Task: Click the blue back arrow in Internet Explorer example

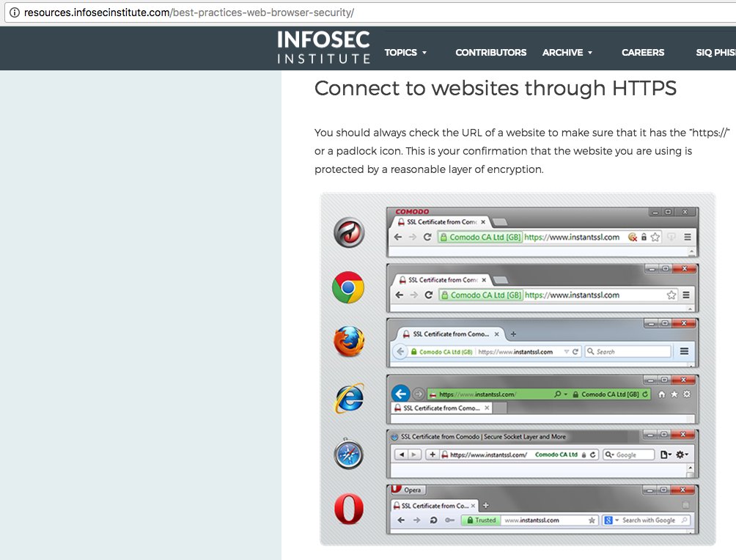Action: pos(401,394)
